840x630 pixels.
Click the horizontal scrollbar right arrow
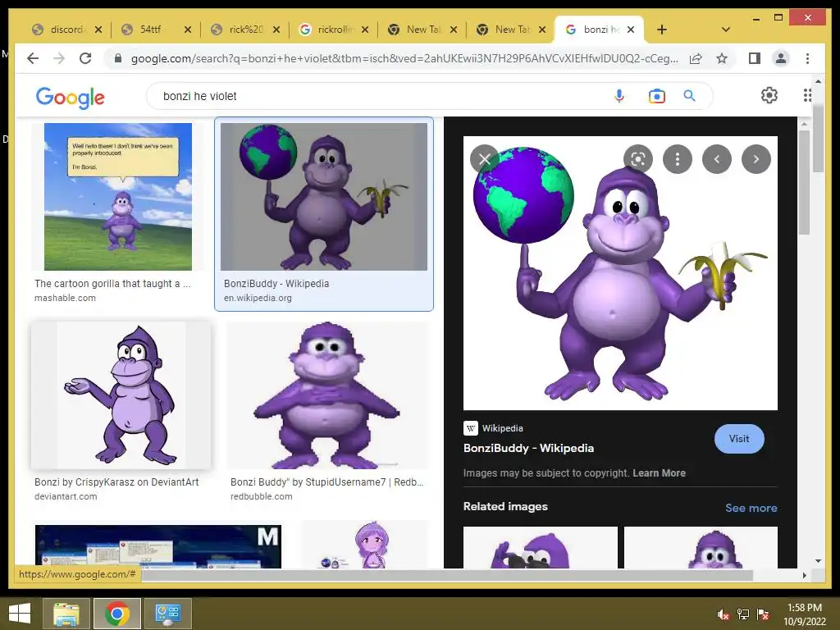pos(804,575)
